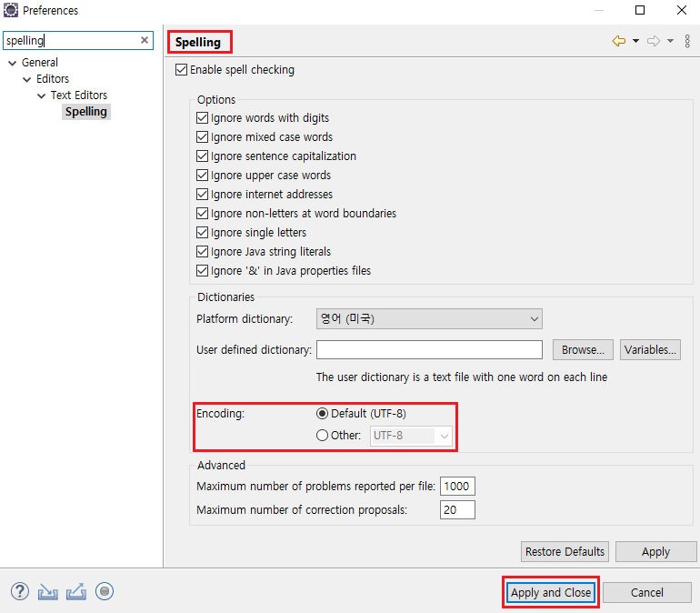The width and height of the screenshot is (700, 613).
Task: Click the maximum correction proposals field
Action: tap(457, 510)
